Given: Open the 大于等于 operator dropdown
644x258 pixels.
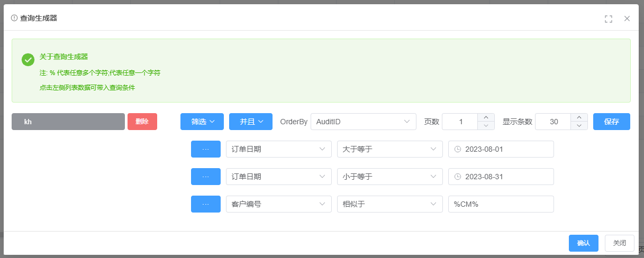Looking at the screenshot, I should (390, 149).
